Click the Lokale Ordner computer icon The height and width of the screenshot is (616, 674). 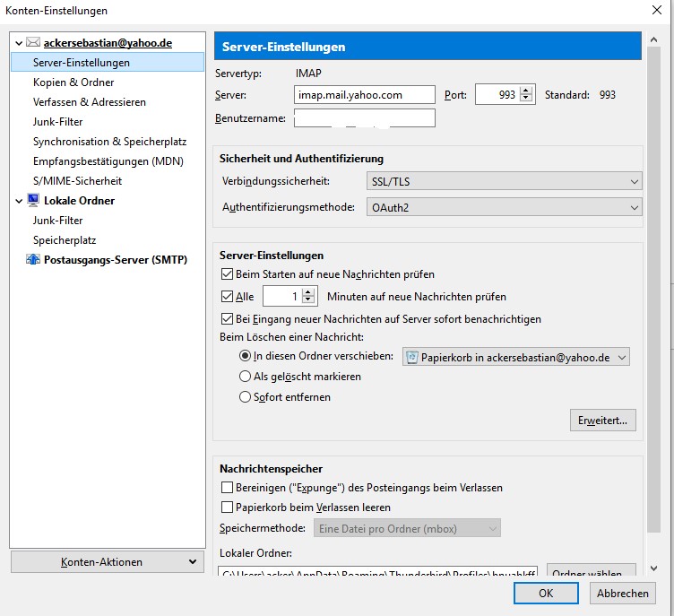33,201
